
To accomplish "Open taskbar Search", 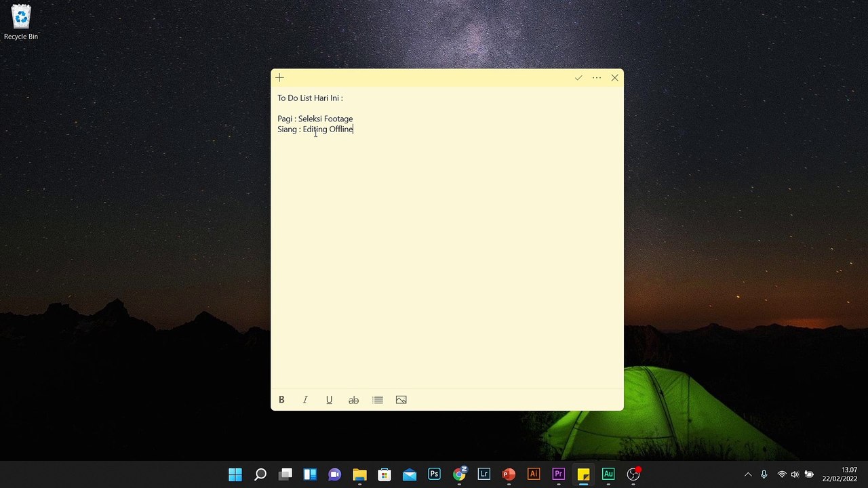I will pyautogui.click(x=260, y=474).
